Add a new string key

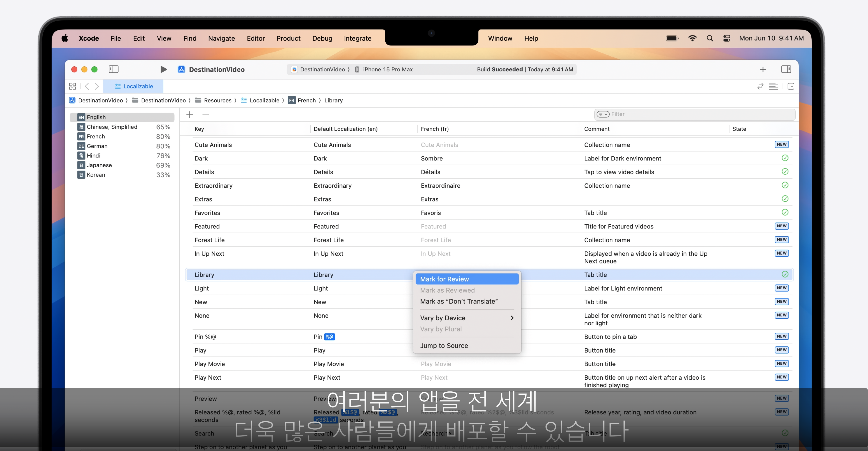point(190,115)
